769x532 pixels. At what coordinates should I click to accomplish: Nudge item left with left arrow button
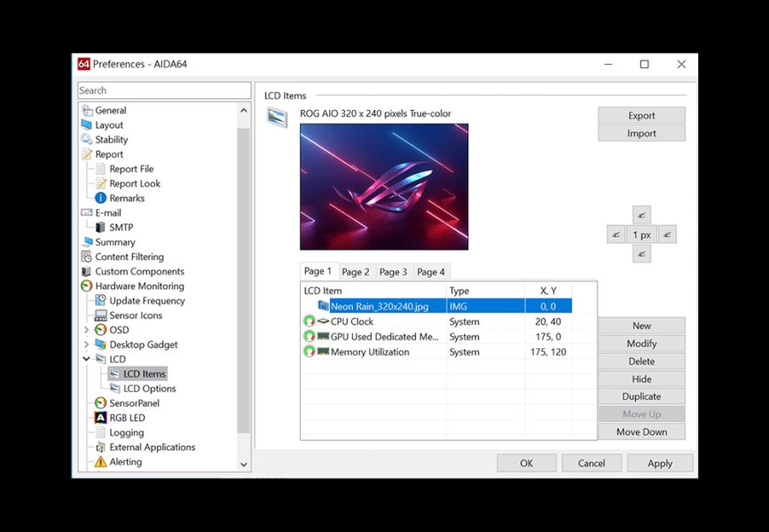pyautogui.click(x=616, y=234)
